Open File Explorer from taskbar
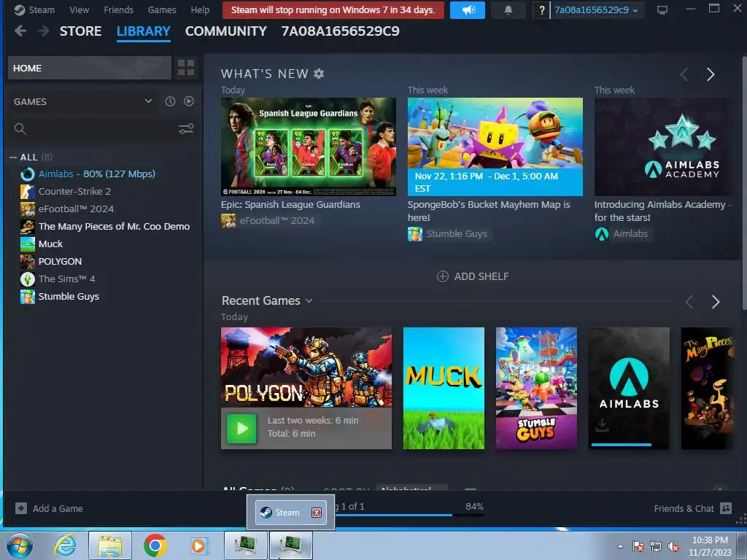 coord(110,545)
